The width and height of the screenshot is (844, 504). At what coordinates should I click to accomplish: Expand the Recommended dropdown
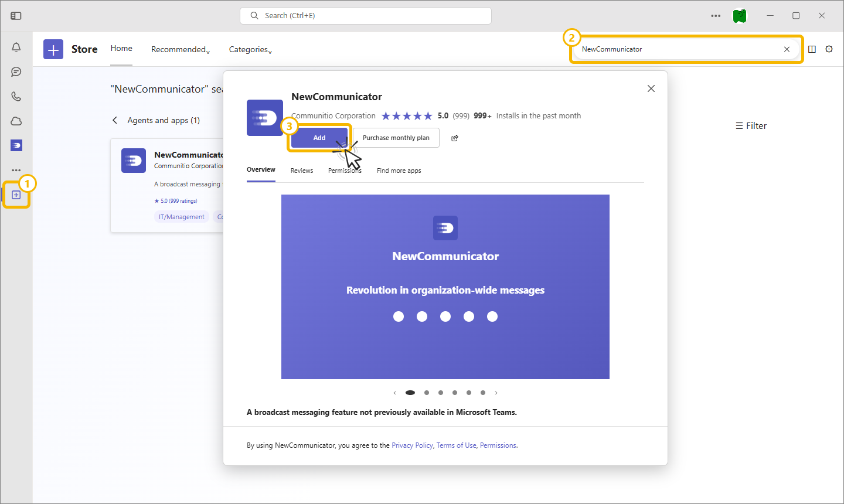tap(181, 49)
